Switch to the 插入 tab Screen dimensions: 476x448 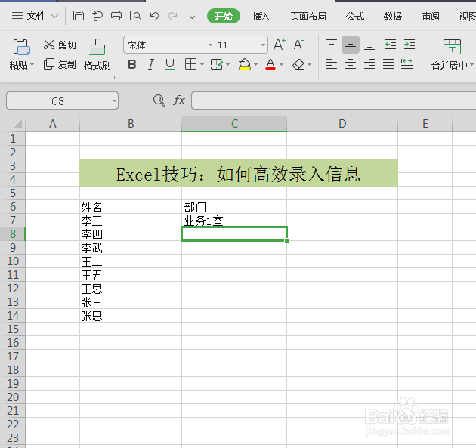point(261,16)
